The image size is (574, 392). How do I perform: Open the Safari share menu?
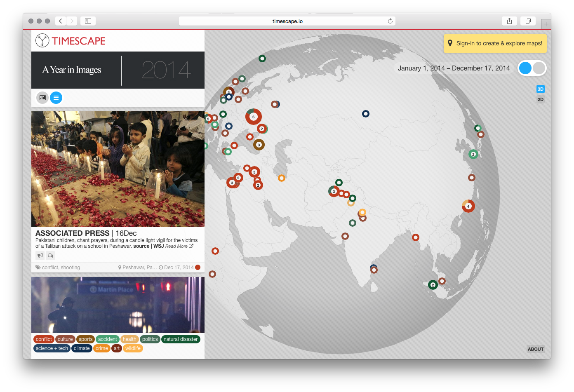pyautogui.click(x=509, y=21)
